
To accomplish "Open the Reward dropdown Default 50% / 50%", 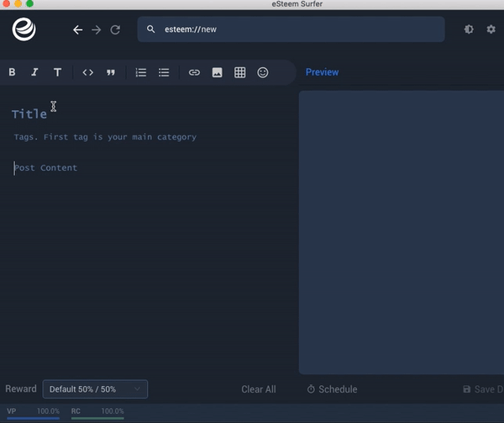I will [95, 389].
